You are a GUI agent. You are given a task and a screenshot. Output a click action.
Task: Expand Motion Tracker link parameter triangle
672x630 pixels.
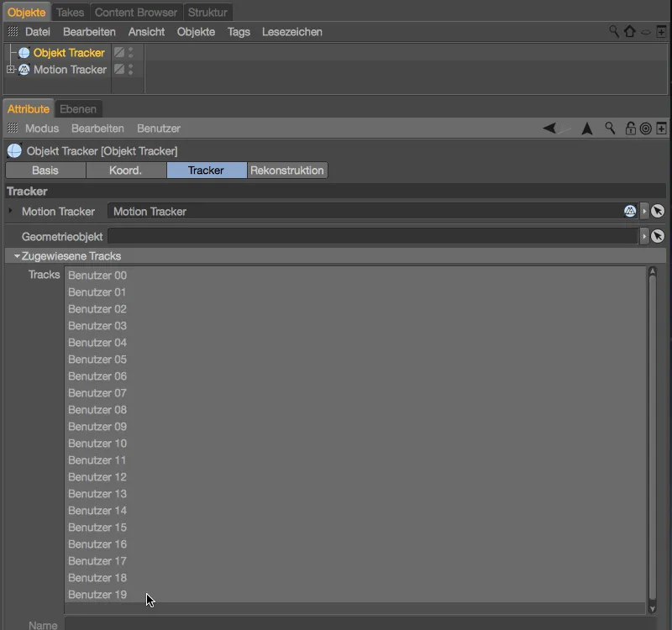point(10,211)
